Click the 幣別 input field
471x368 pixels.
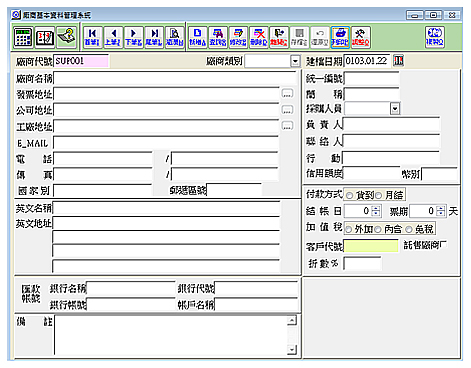(440, 174)
